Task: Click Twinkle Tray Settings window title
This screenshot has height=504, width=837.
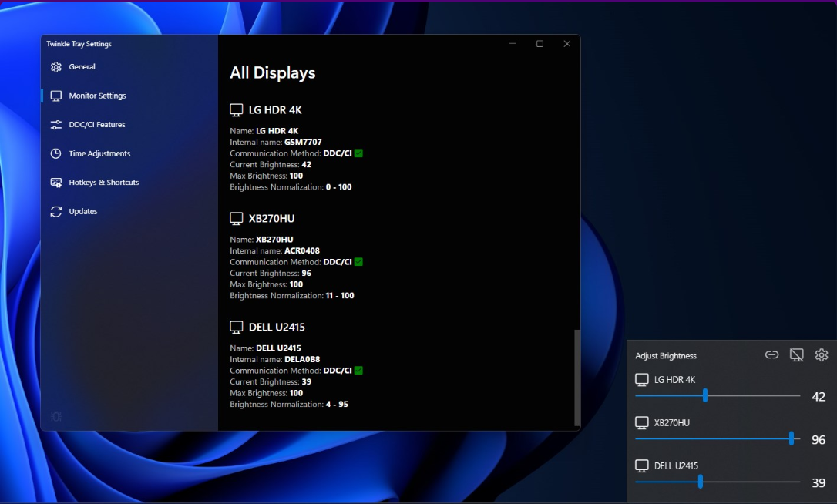Action: 79,44
